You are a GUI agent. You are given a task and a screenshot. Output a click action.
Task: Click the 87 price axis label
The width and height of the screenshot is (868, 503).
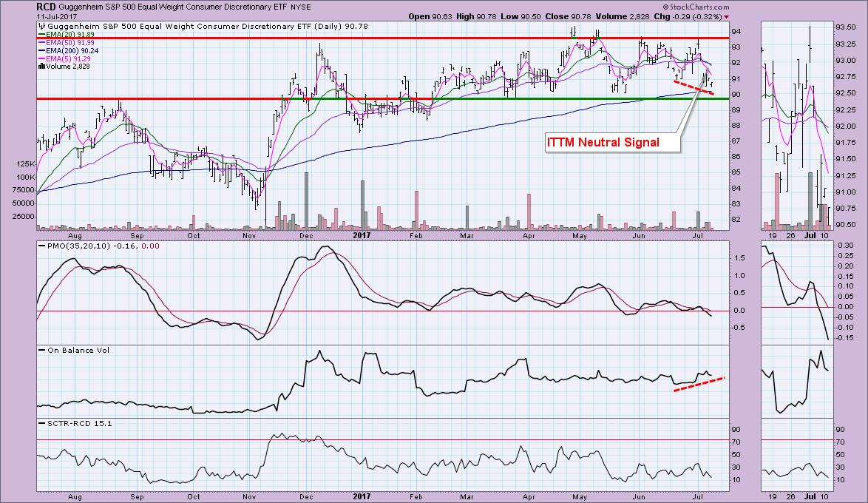tap(736, 141)
